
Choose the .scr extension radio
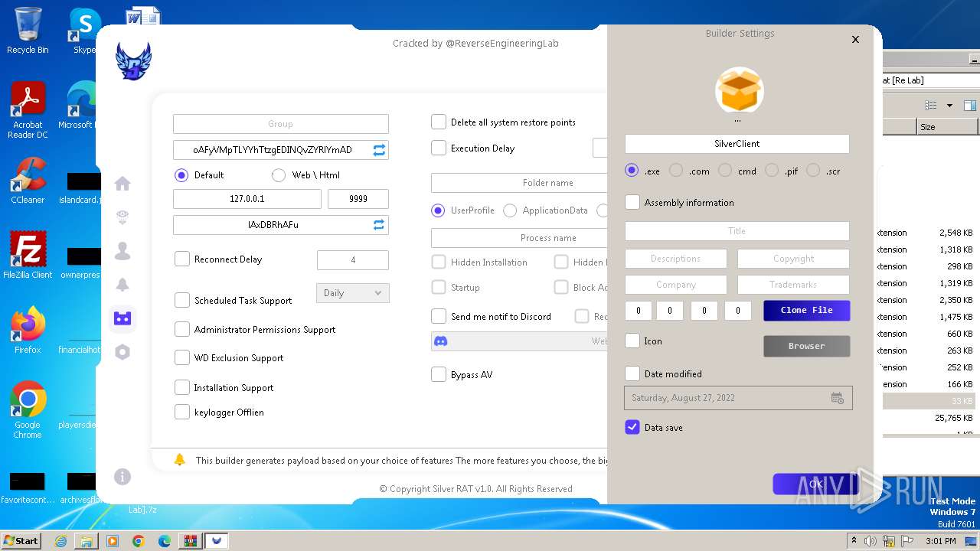click(x=813, y=171)
